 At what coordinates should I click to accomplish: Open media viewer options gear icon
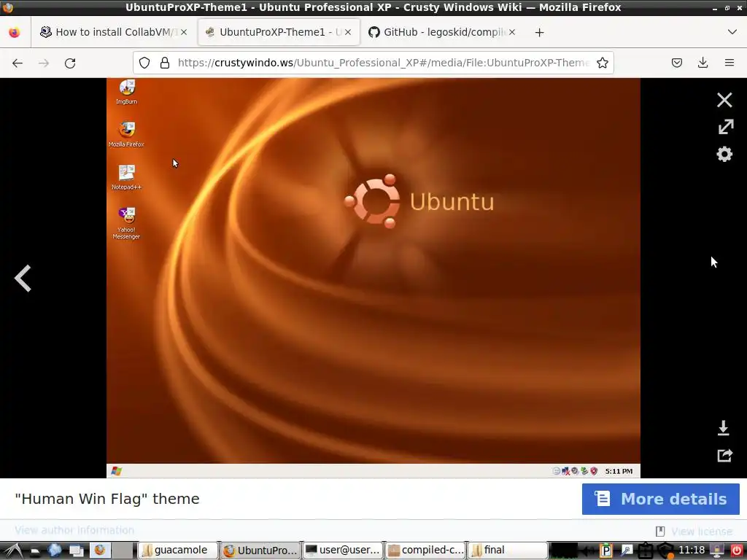pos(724,154)
